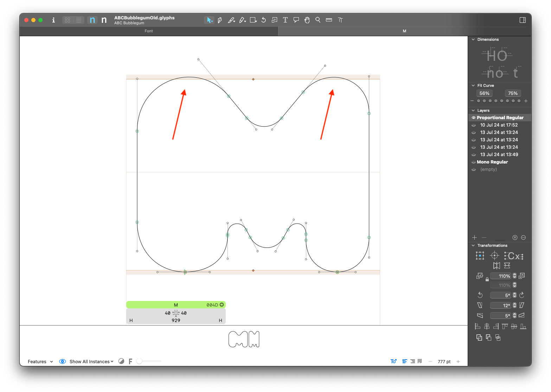
Task: Toggle visibility of Proportional Regular layer
Action: point(474,118)
